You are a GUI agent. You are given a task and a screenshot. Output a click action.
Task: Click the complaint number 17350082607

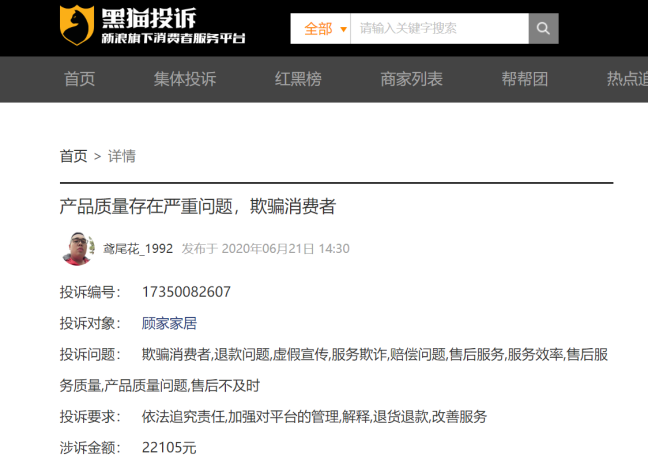click(x=186, y=292)
